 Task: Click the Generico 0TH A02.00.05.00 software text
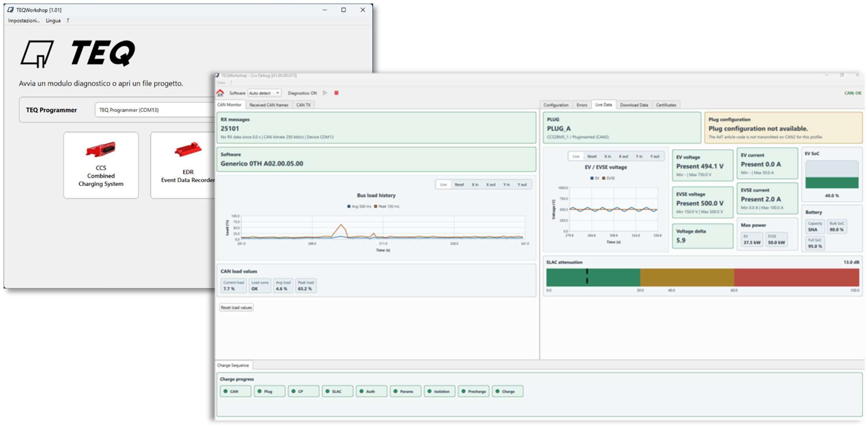(x=262, y=164)
